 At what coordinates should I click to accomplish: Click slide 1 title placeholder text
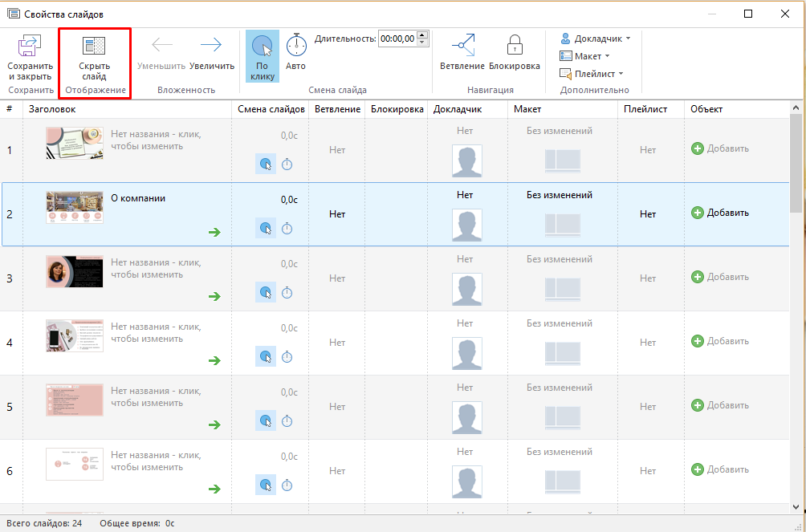[156, 140]
